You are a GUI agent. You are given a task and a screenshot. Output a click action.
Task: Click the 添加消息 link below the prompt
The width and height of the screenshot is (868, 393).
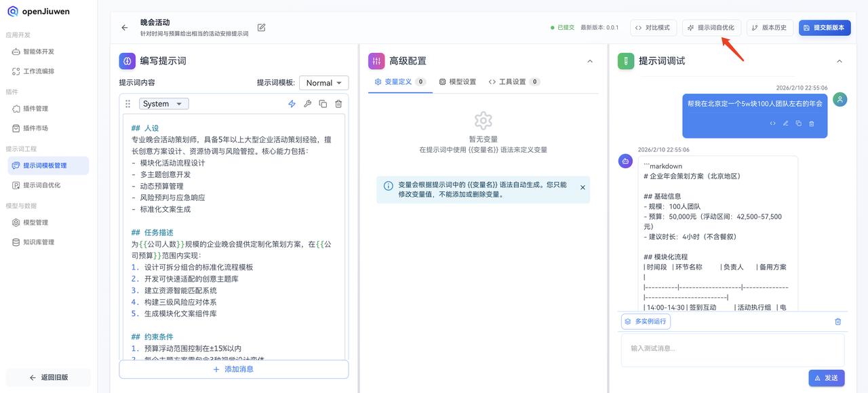[x=233, y=369]
